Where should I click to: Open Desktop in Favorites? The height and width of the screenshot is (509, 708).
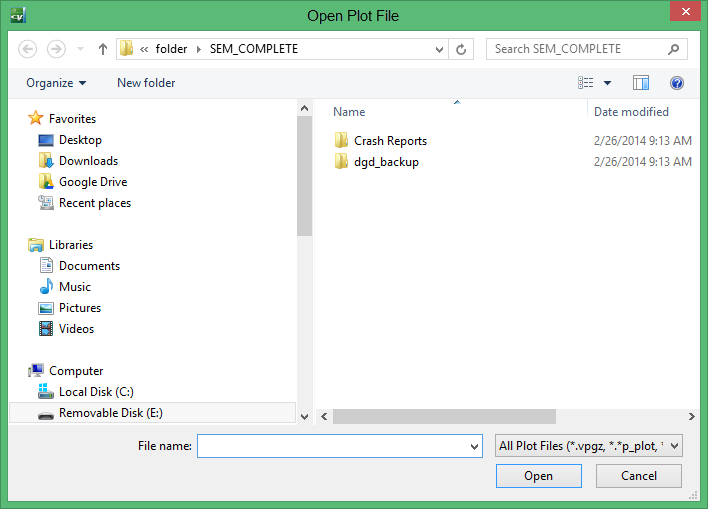point(80,140)
